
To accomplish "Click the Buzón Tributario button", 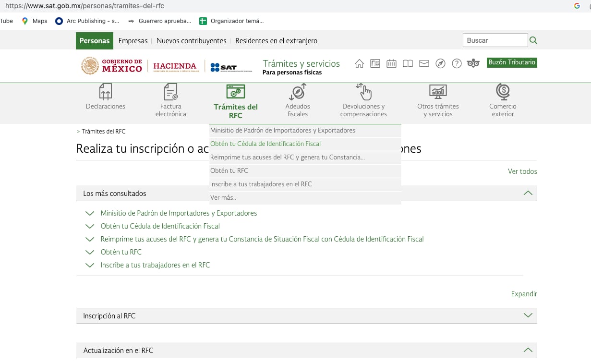I will coord(512,62).
